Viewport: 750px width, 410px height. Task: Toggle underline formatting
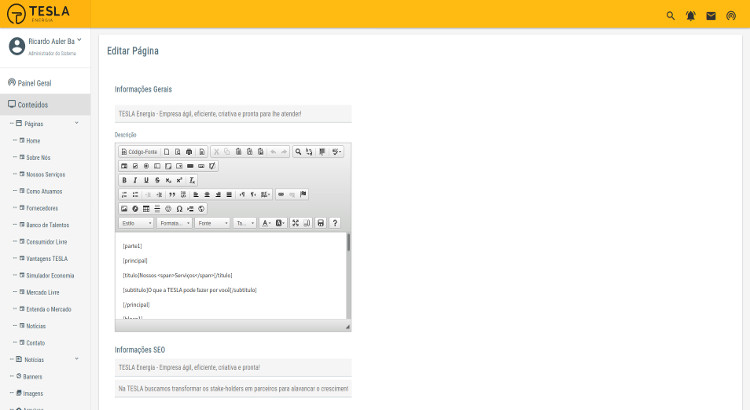pyautogui.click(x=146, y=180)
